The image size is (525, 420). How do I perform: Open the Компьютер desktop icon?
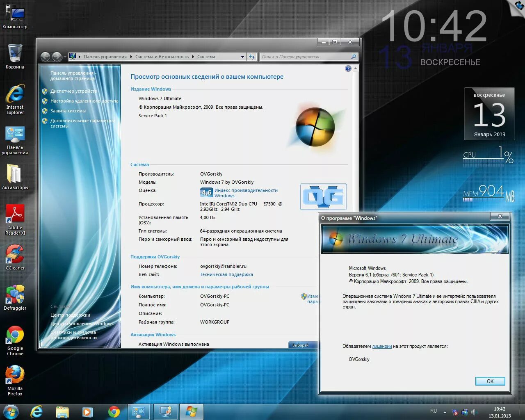click(x=15, y=17)
